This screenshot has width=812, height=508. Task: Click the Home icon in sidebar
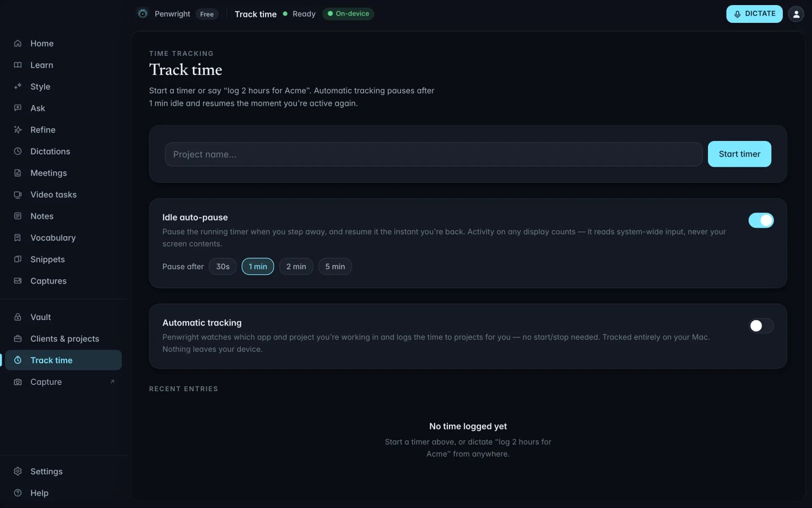pos(18,43)
